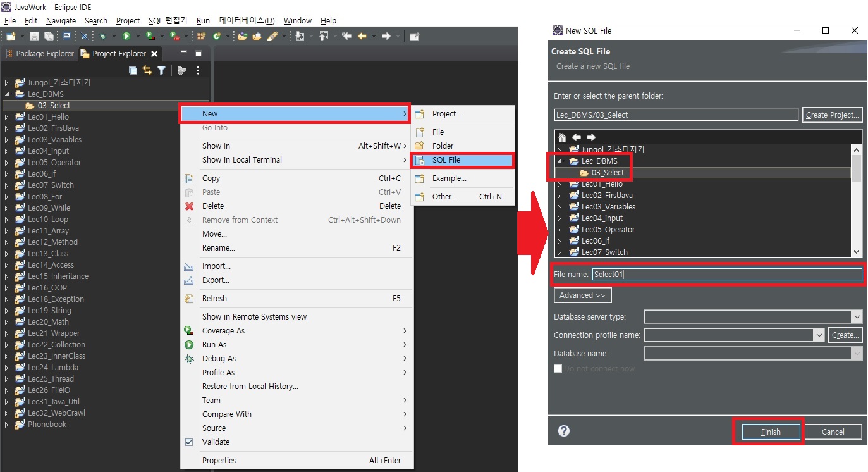Click the scrollbar down arrow in dialog tree
Screen dimensions: 868x472
tap(857, 252)
